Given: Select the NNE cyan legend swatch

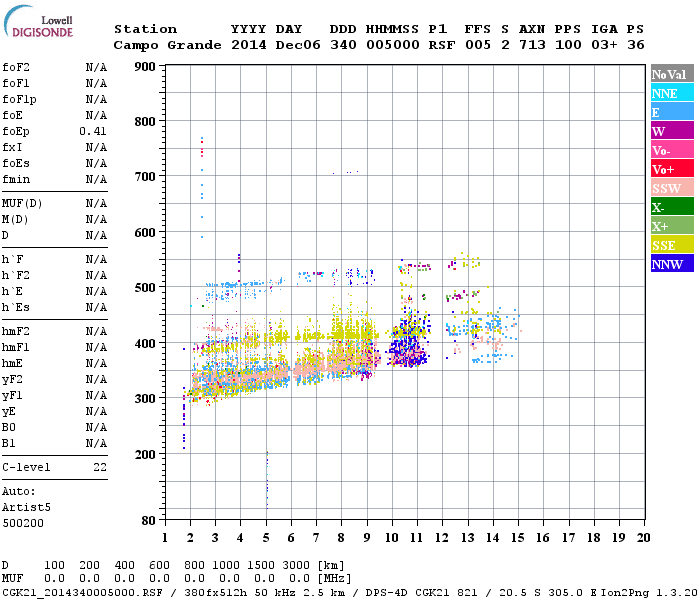Looking at the screenshot, I should (672, 92).
